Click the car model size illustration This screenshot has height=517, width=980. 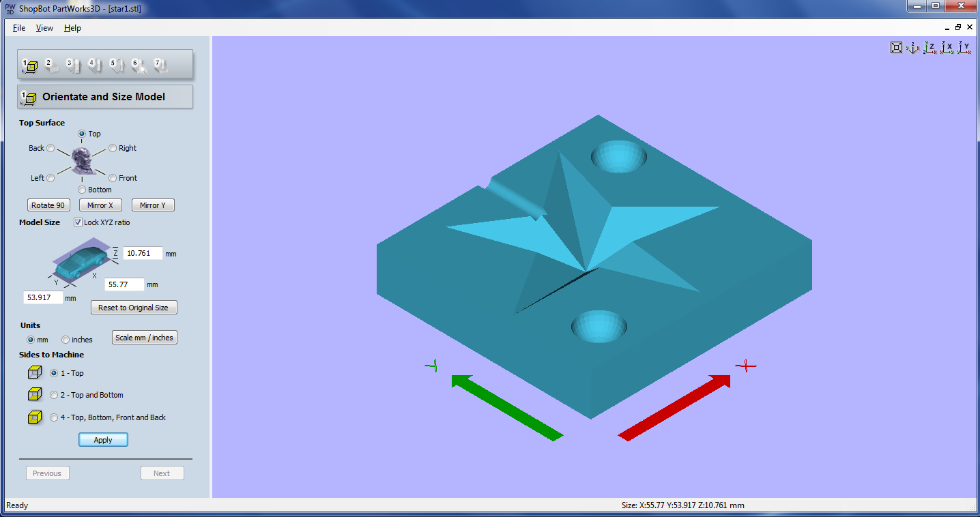80,261
